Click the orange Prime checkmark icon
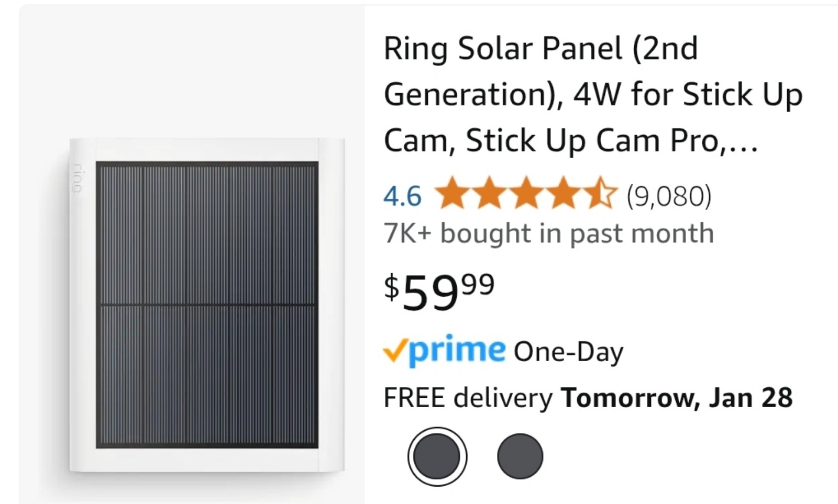 coord(395,349)
